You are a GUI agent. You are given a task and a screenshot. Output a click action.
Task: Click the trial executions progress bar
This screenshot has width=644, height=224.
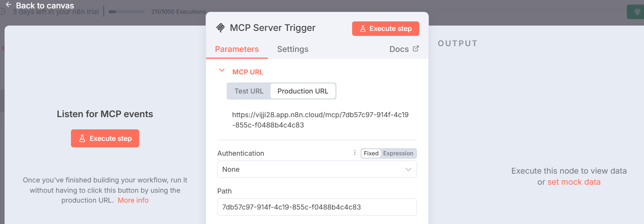[126, 12]
